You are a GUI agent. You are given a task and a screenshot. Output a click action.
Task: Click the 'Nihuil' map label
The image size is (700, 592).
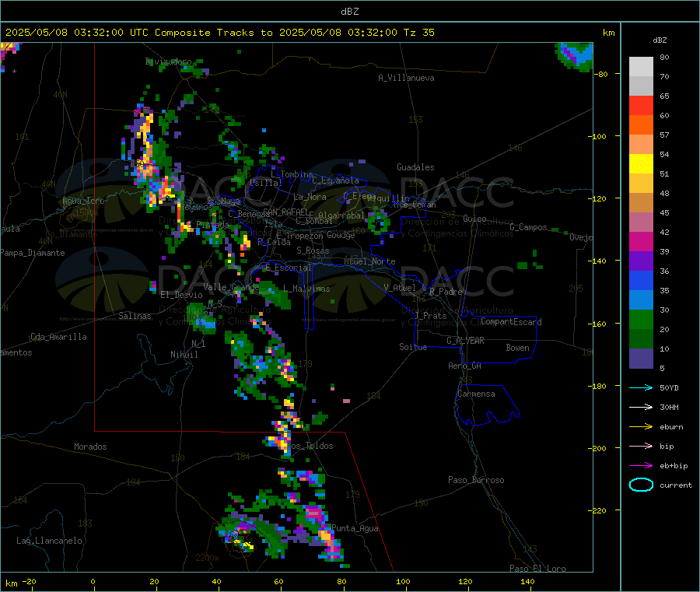pyautogui.click(x=184, y=355)
